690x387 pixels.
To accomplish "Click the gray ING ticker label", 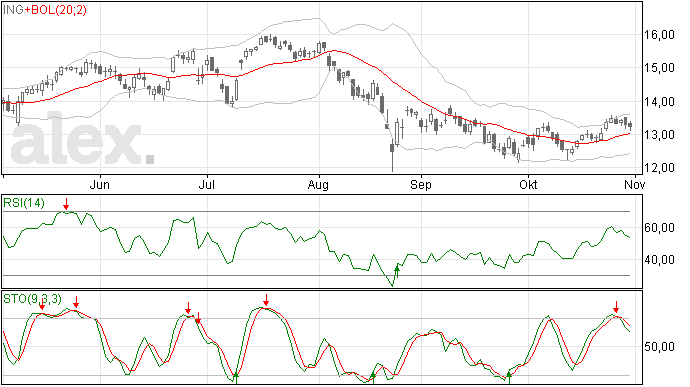I will [13, 10].
